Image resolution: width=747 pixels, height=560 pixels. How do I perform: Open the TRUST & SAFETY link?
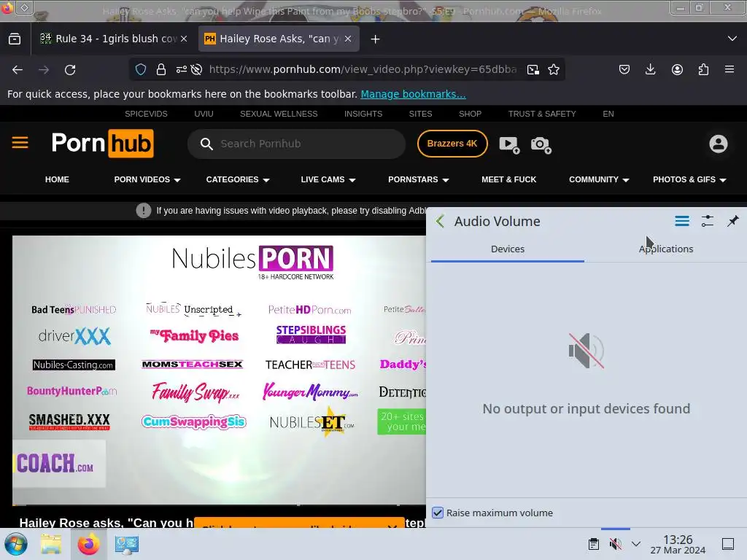(542, 114)
